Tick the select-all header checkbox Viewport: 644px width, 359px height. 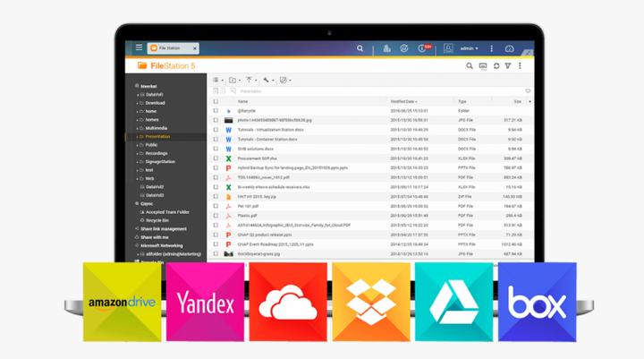(x=216, y=101)
